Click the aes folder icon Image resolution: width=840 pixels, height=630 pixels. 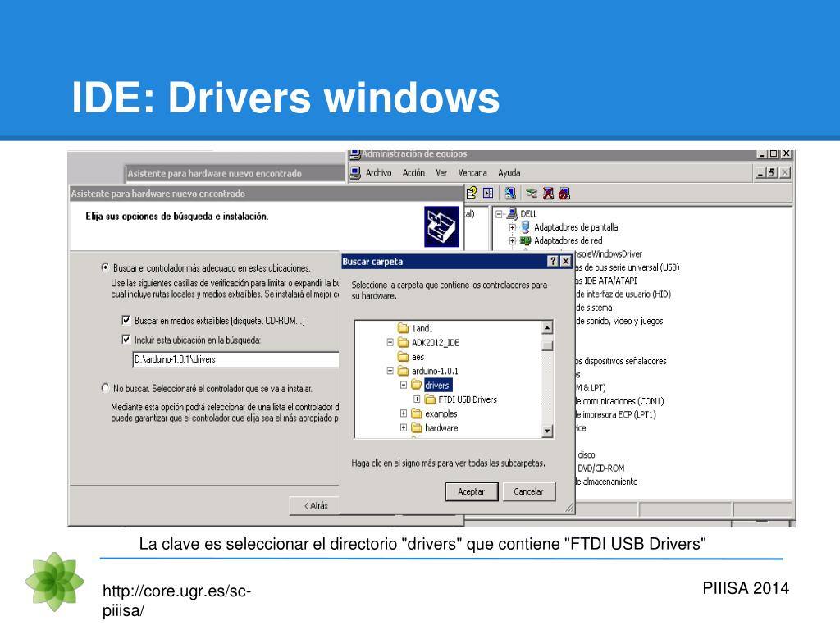pyautogui.click(x=404, y=357)
